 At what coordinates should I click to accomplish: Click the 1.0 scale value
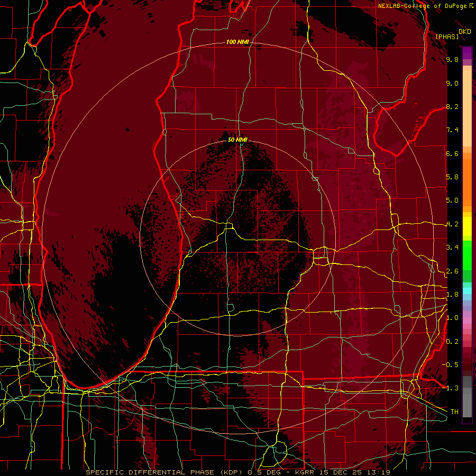click(452, 318)
